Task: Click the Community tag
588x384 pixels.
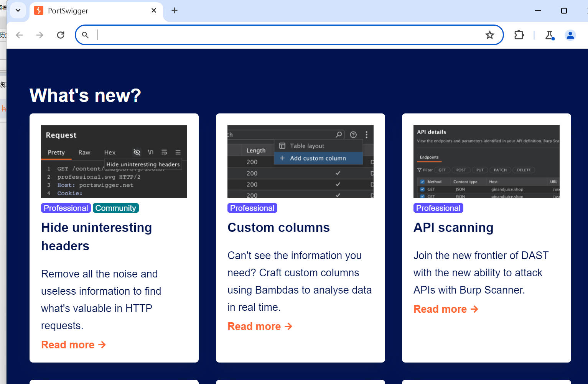Action: (x=116, y=208)
